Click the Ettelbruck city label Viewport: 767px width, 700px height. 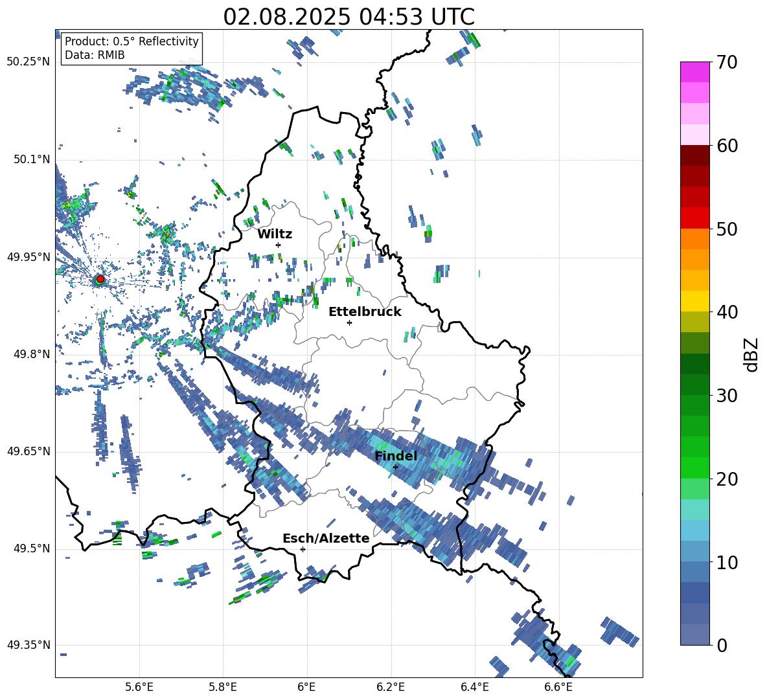click(x=365, y=312)
